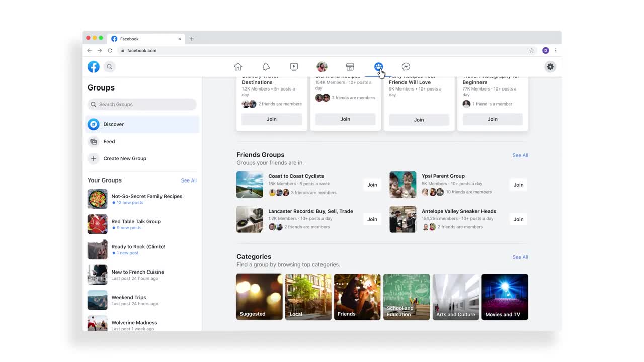Click the Search Groups field
The height and width of the screenshot is (362, 644).
[142, 104]
